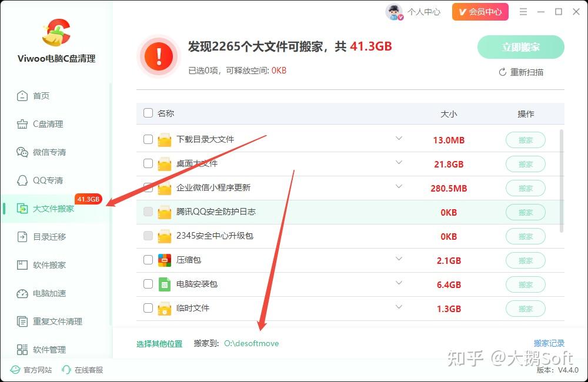Check the 电脑安装包 checkbox

[x=148, y=284]
